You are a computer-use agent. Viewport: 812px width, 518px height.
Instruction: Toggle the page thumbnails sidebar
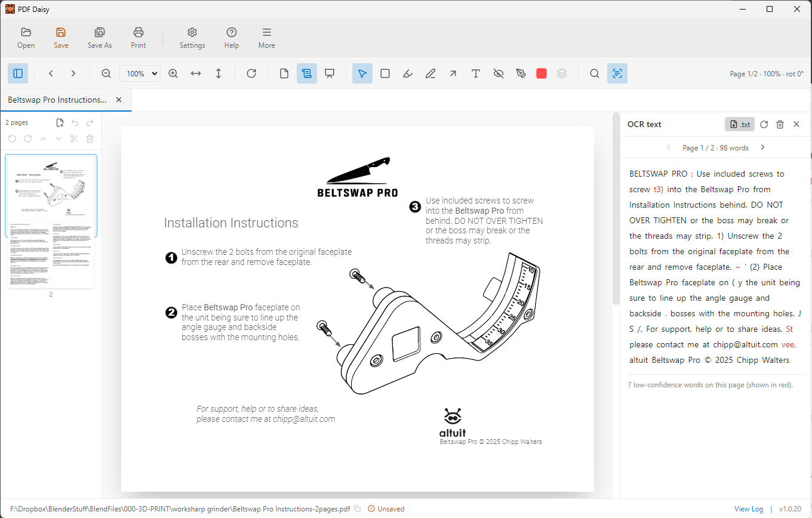tap(18, 73)
